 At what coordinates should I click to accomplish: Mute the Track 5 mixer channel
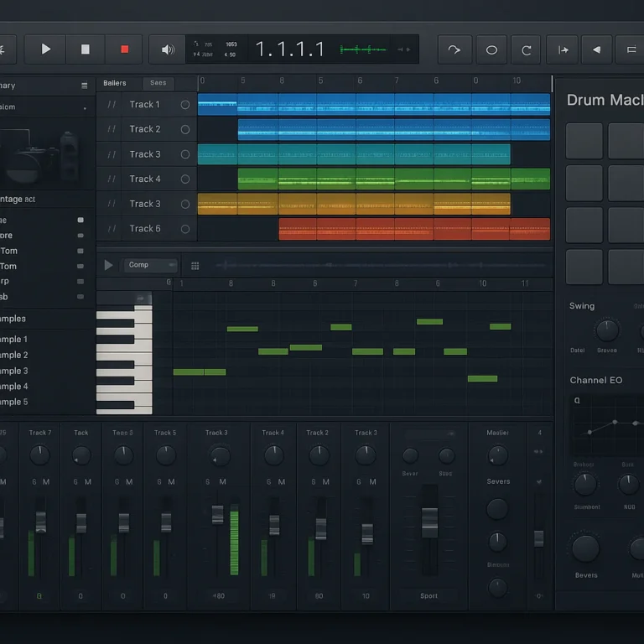[171, 482]
